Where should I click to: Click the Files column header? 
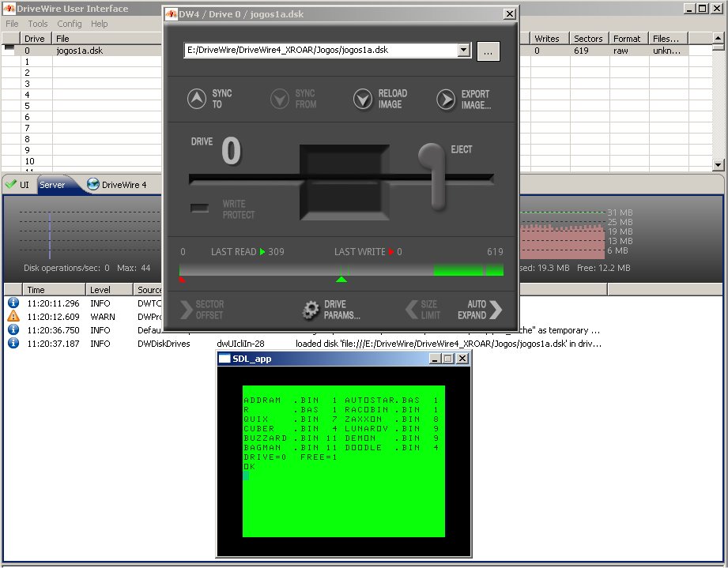pyautogui.click(x=668, y=39)
